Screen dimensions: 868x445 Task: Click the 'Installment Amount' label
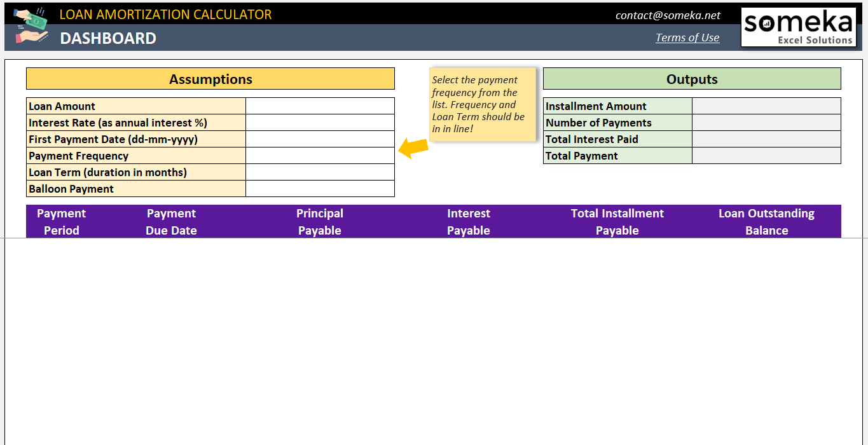(596, 106)
